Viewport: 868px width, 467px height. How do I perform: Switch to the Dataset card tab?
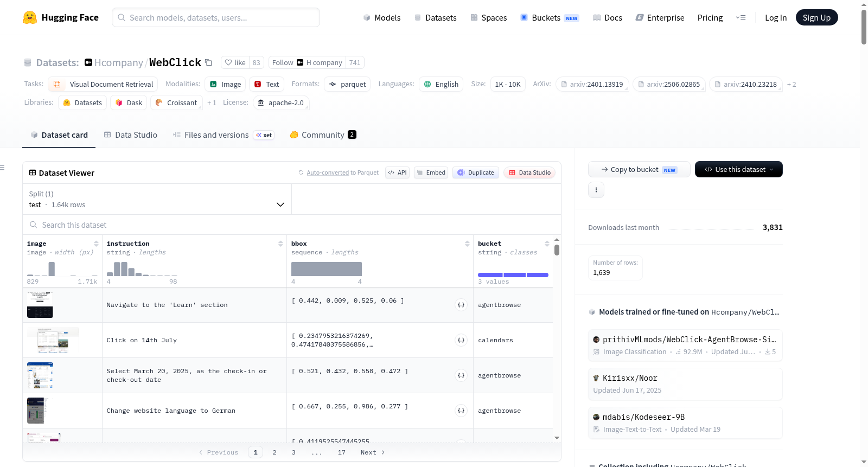click(x=59, y=135)
